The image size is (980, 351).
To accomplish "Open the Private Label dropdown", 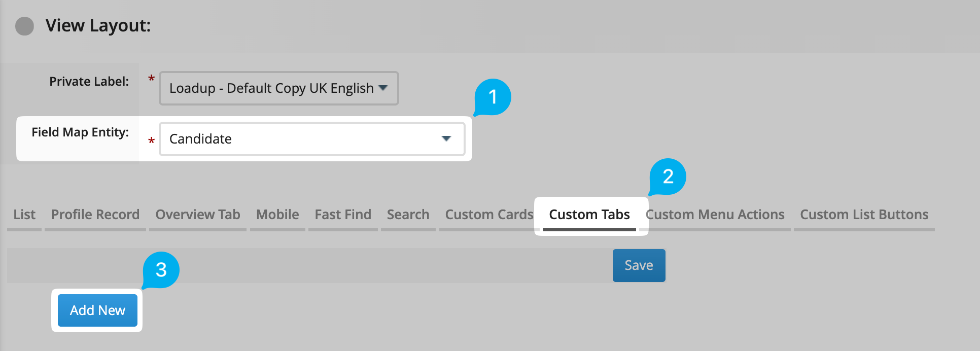I will (278, 88).
